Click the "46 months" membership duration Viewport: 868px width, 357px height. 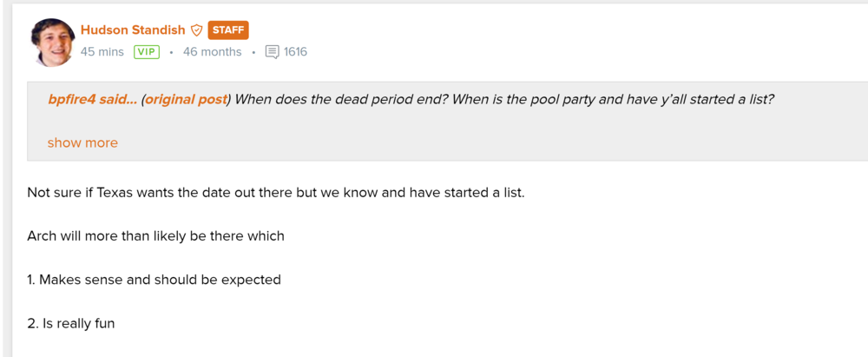[x=212, y=52]
